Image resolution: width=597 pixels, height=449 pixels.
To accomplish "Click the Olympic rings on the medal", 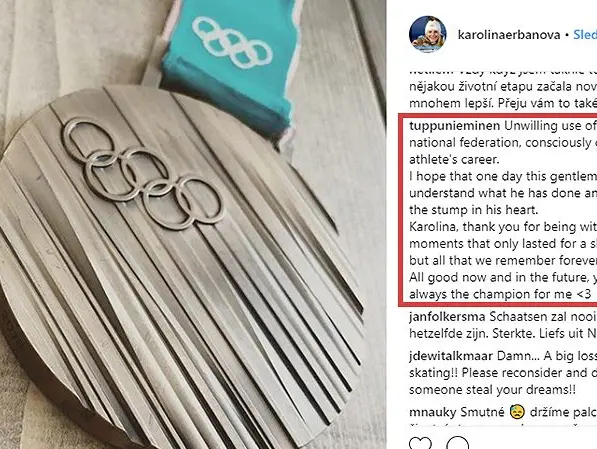I will [143, 174].
